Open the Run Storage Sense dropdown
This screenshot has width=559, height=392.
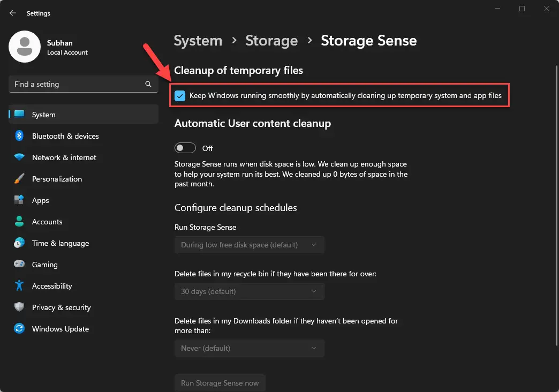click(249, 245)
